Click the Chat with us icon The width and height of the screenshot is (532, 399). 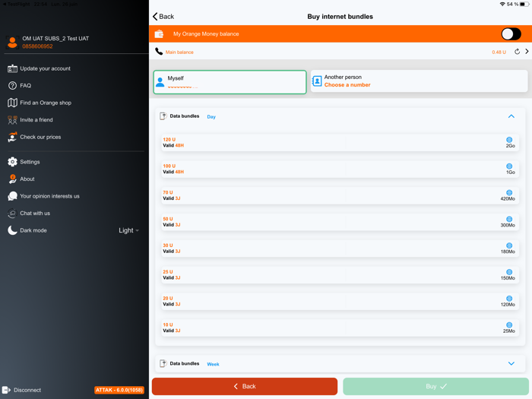coord(12,213)
